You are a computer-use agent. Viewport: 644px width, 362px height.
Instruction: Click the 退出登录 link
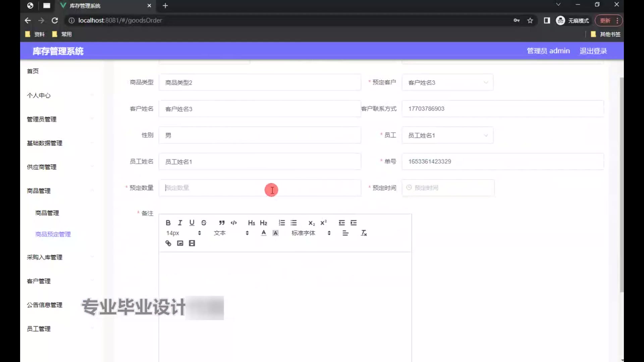[x=593, y=51]
